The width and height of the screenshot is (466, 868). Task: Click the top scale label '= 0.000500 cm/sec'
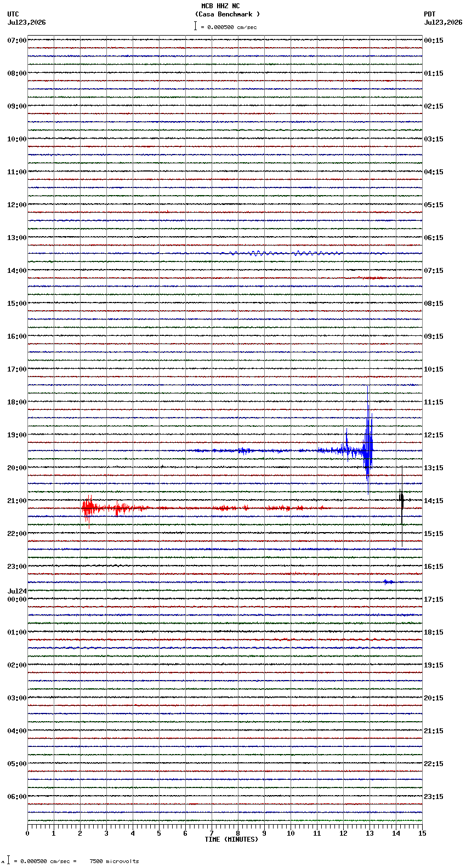coord(229,27)
